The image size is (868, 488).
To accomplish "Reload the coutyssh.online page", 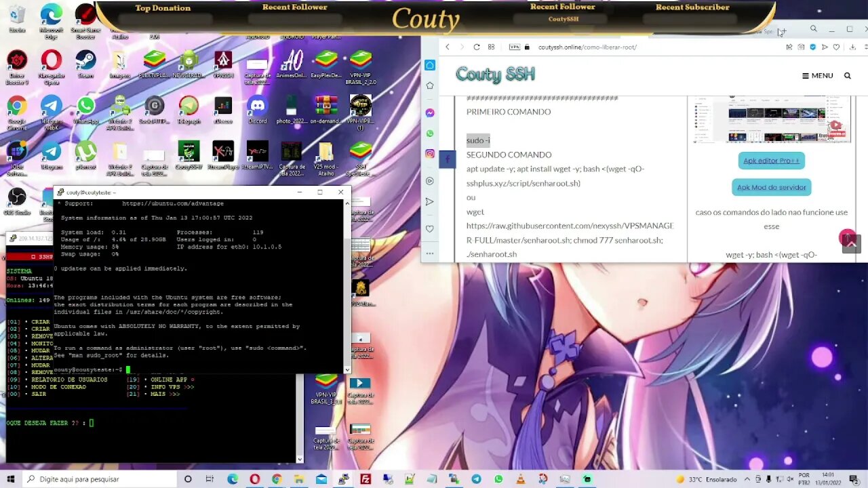I will tap(476, 47).
